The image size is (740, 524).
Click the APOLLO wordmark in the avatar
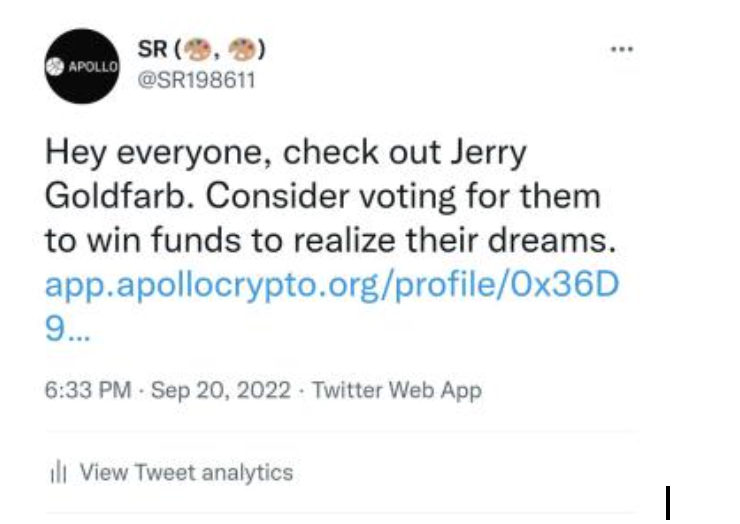93,67
